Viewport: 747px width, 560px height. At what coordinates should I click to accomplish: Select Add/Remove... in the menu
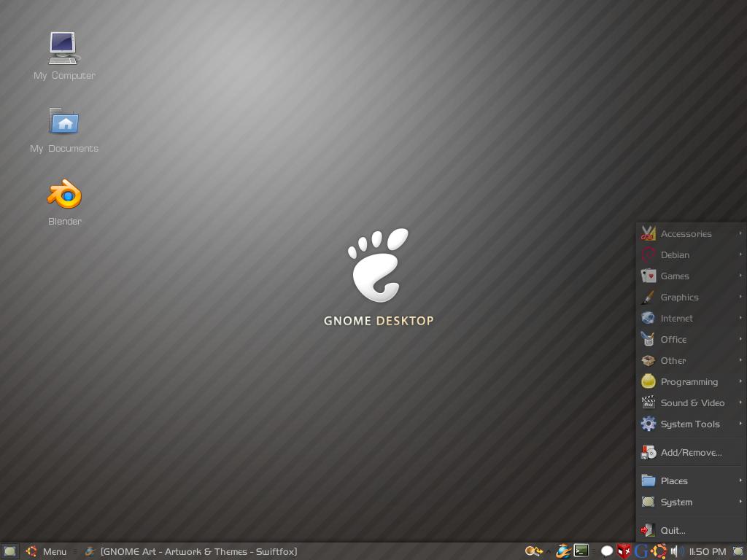[692, 452]
